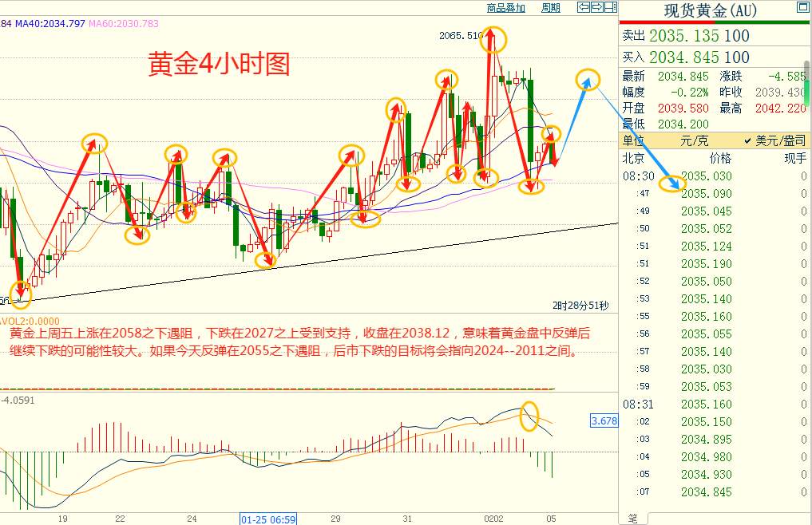Click the 现手 column header
This screenshot has height=525, width=812.
point(795,158)
